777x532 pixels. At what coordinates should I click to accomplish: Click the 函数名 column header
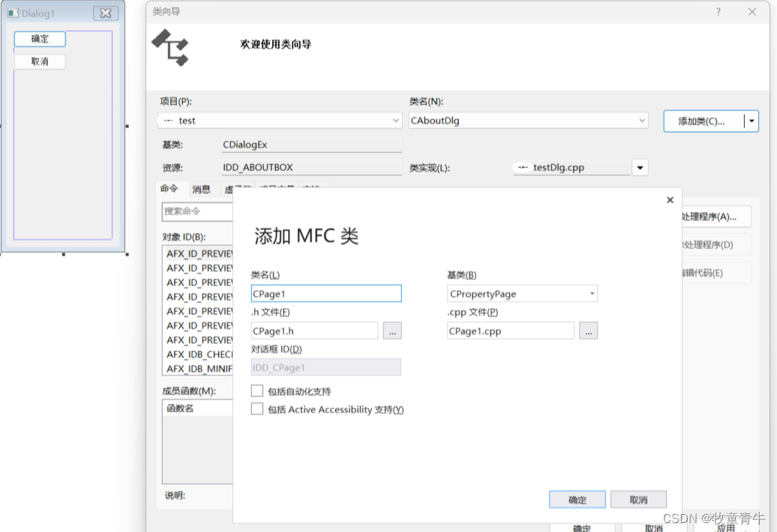pos(198,408)
